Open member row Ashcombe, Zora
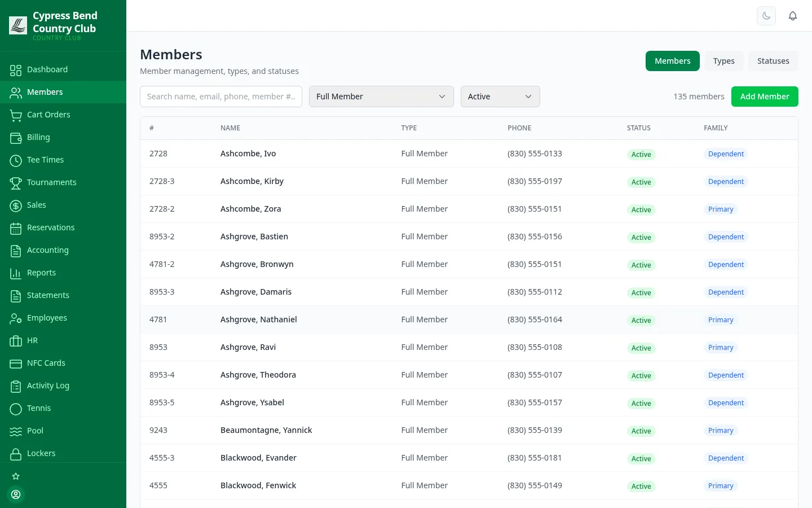Viewport: 812px width, 508px height. 469,209
